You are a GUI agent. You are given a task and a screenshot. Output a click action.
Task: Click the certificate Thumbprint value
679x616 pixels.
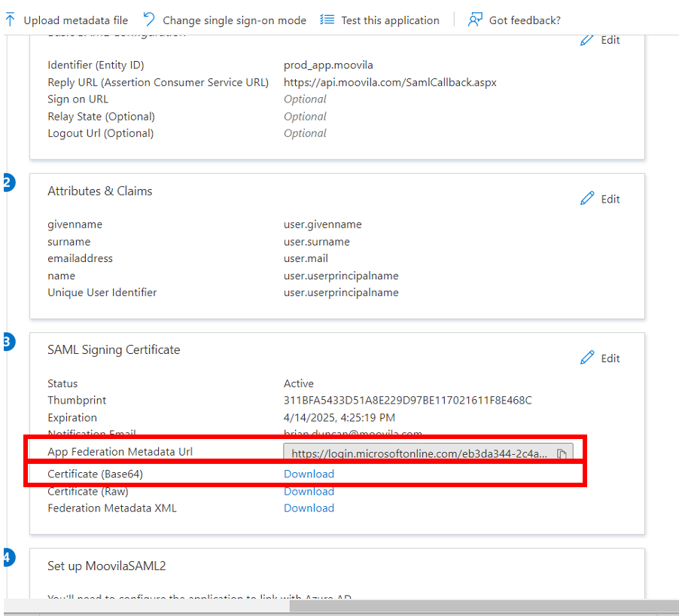pos(407,401)
